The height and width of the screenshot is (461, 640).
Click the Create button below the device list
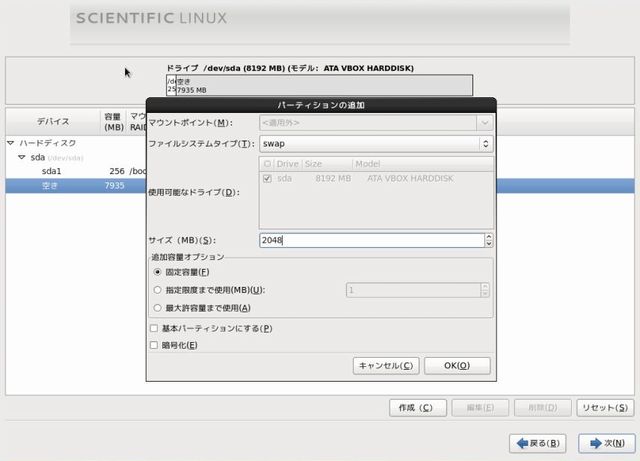point(416,408)
